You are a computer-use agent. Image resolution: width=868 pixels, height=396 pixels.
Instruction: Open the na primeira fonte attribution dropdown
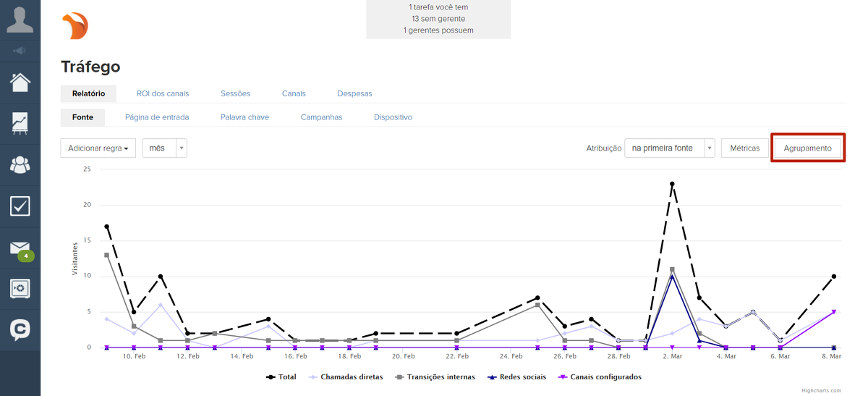point(669,148)
